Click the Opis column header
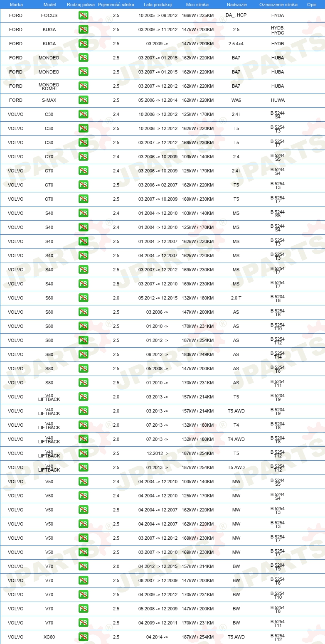 [x=311, y=5]
